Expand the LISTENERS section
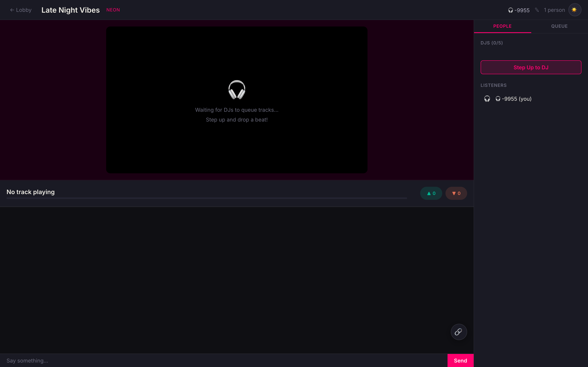Image resolution: width=588 pixels, height=367 pixels. coord(493,85)
